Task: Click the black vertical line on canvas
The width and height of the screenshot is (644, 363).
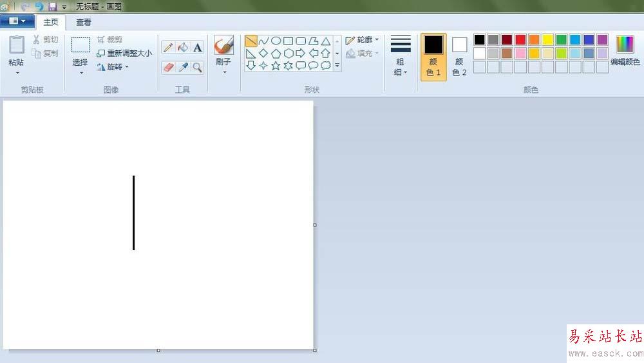Action: pos(133,213)
